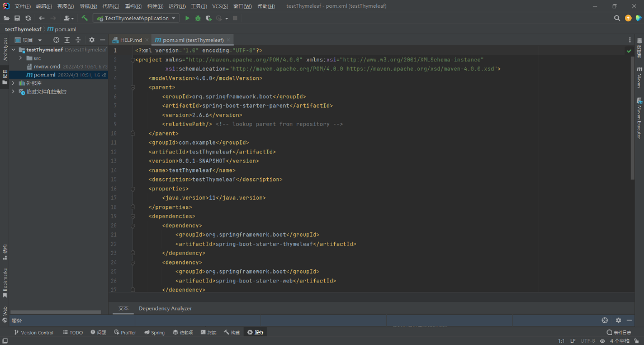The image size is (644, 345).
Task: Close the pom.xml editor tab
Action: (x=228, y=40)
